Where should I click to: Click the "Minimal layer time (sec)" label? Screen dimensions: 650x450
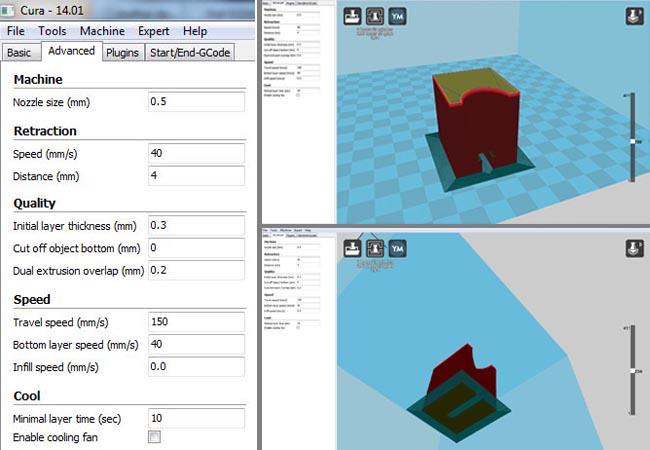point(67,419)
